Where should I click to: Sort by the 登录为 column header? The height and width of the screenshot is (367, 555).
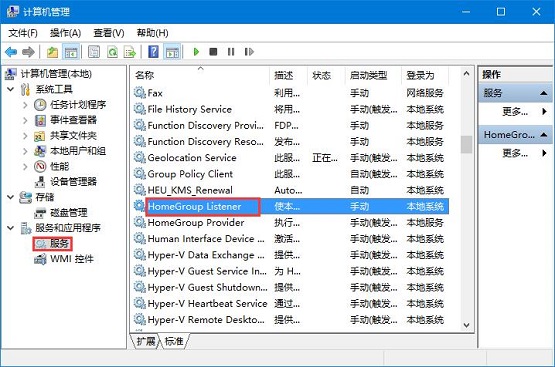pos(425,75)
